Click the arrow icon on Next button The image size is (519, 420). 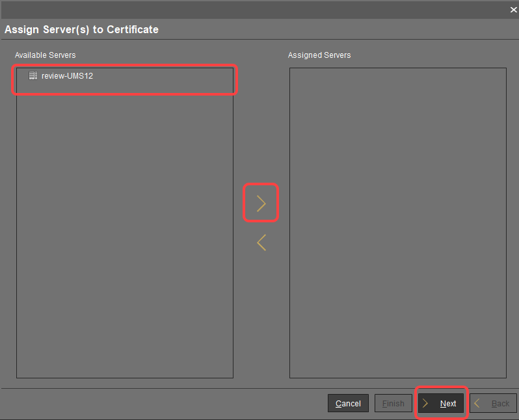(x=425, y=403)
